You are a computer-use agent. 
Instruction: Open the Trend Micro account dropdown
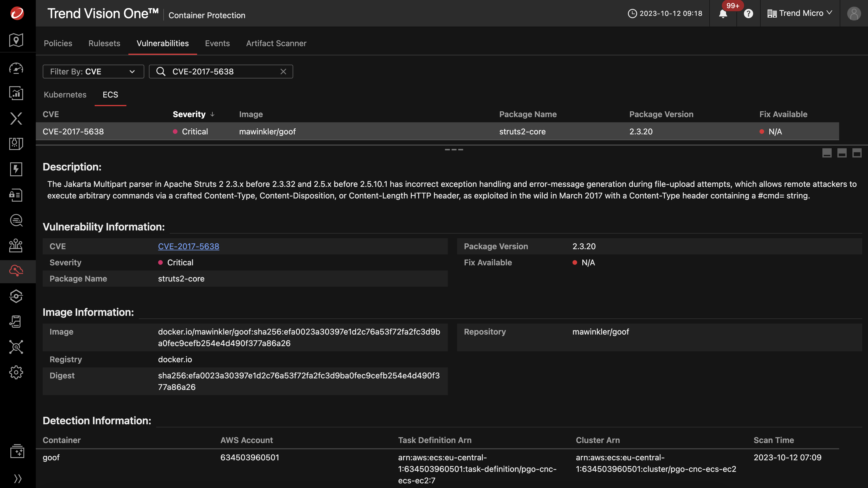pos(800,14)
